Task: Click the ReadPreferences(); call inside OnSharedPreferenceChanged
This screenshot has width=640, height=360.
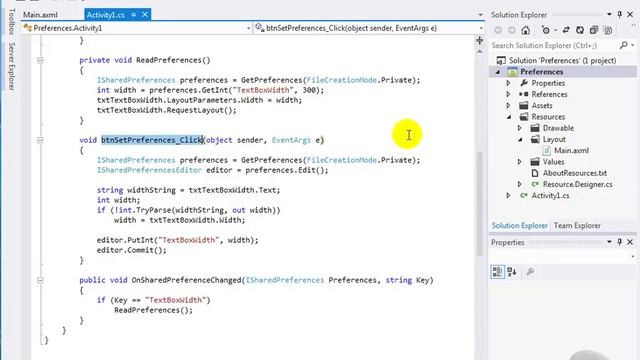Action: click(153, 310)
